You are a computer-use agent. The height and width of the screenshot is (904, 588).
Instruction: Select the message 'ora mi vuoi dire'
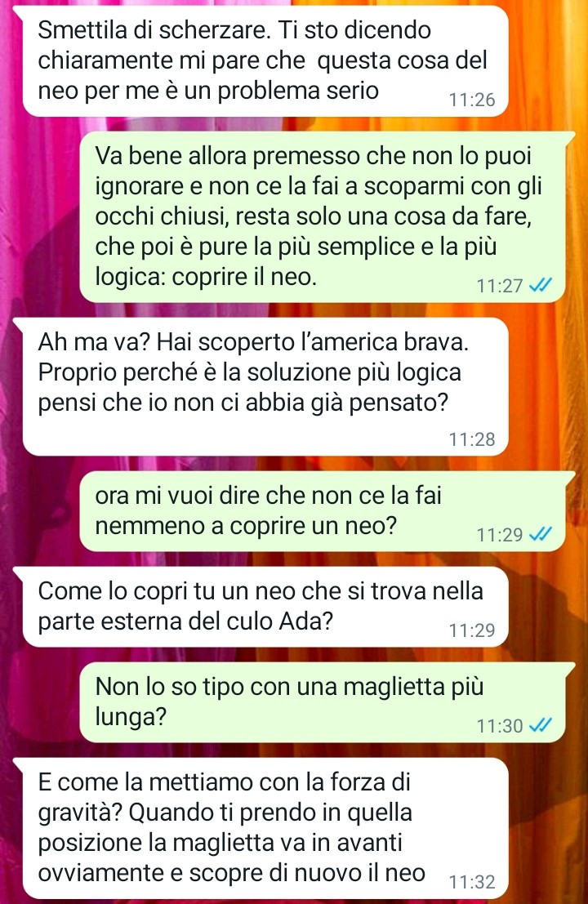point(327,511)
